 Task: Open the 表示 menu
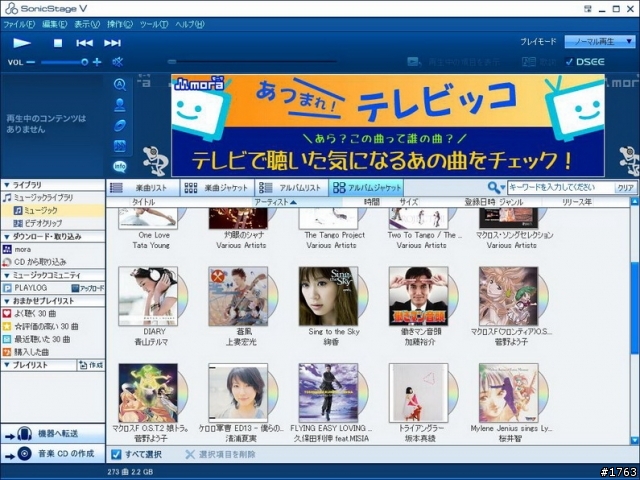click(x=87, y=24)
